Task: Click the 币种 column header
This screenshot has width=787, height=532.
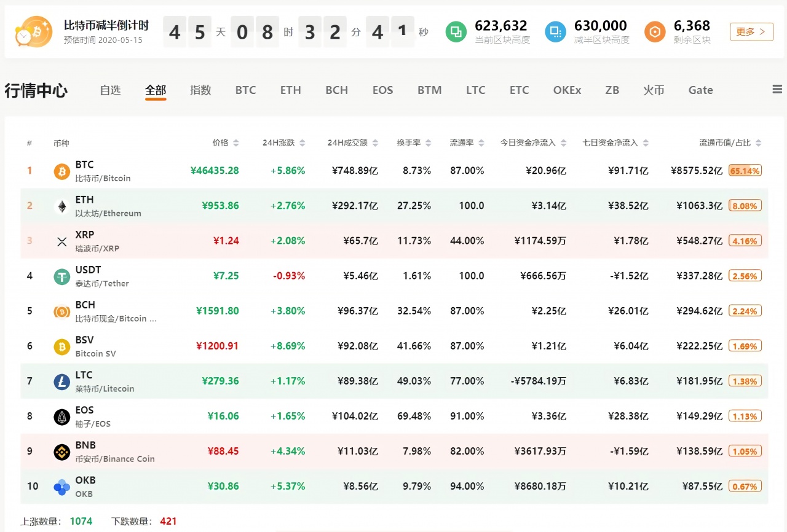Action: pos(61,143)
